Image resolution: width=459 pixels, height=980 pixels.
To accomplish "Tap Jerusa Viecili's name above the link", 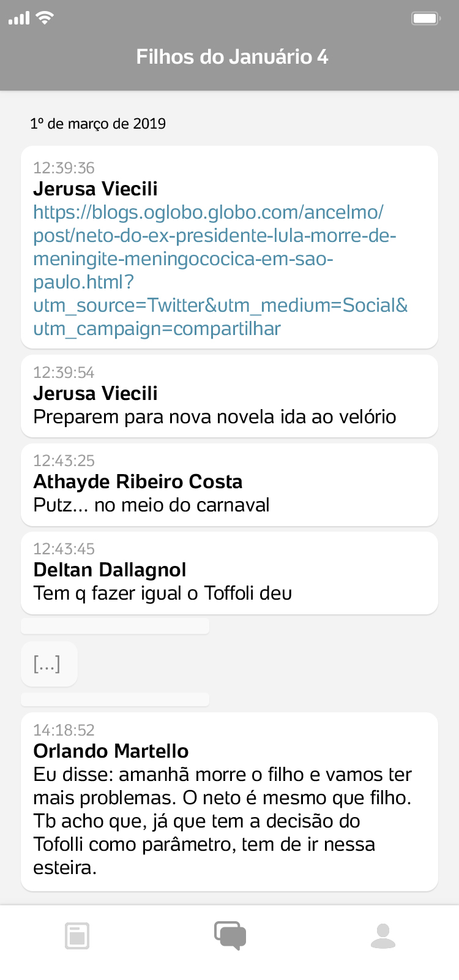I will point(95,189).
